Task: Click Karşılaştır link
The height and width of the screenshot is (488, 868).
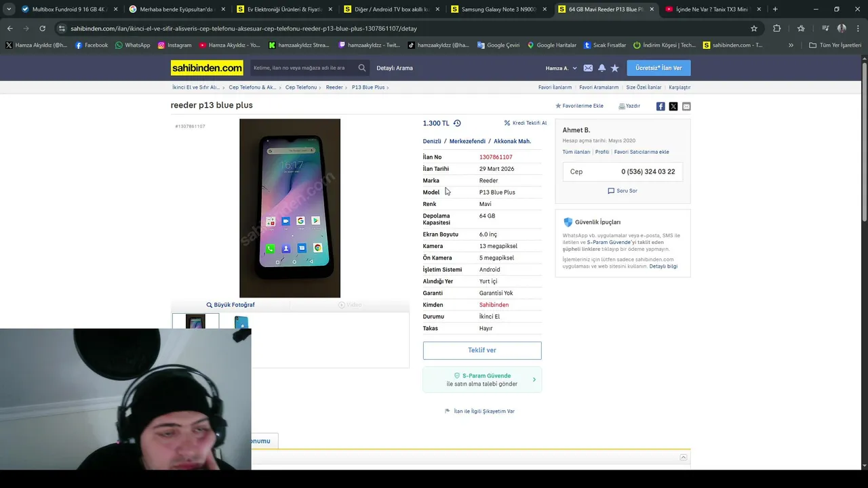Action: 679,87
